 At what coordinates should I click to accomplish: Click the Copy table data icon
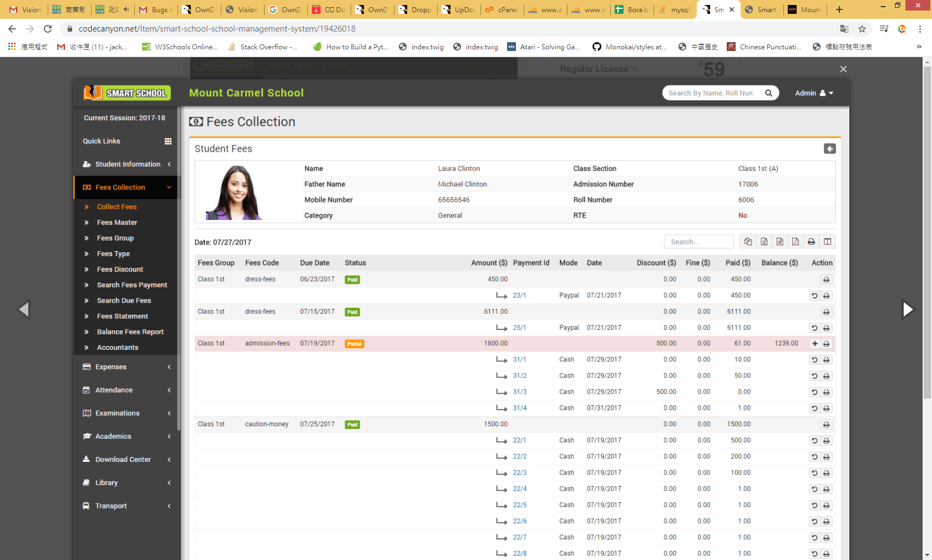click(x=748, y=242)
